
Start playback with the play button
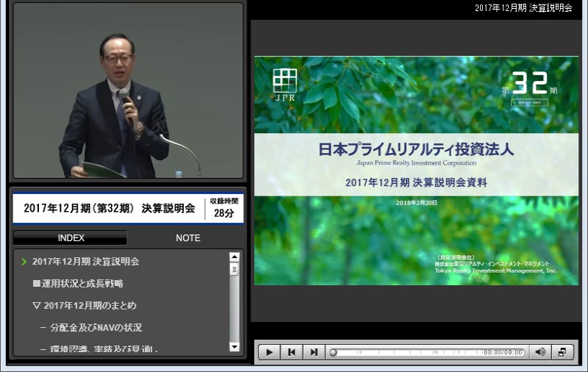coord(269,352)
